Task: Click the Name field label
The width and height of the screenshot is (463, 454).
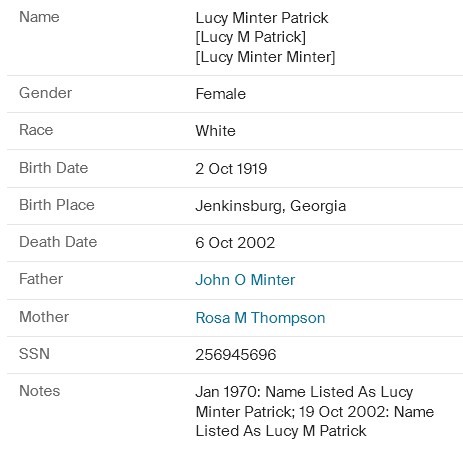Action: pyautogui.click(x=39, y=17)
